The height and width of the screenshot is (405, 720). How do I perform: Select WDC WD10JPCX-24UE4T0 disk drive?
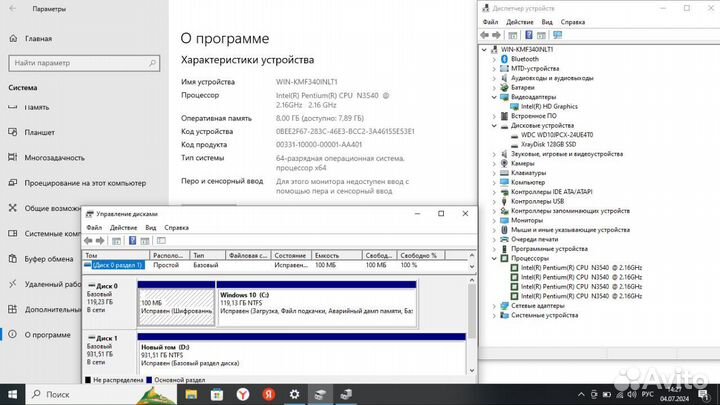pyautogui.click(x=557, y=135)
